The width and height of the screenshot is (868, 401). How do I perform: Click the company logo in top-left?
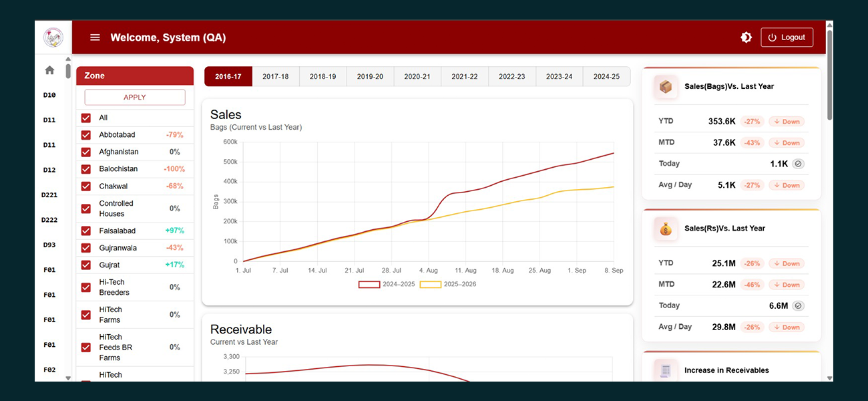coord(53,37)
